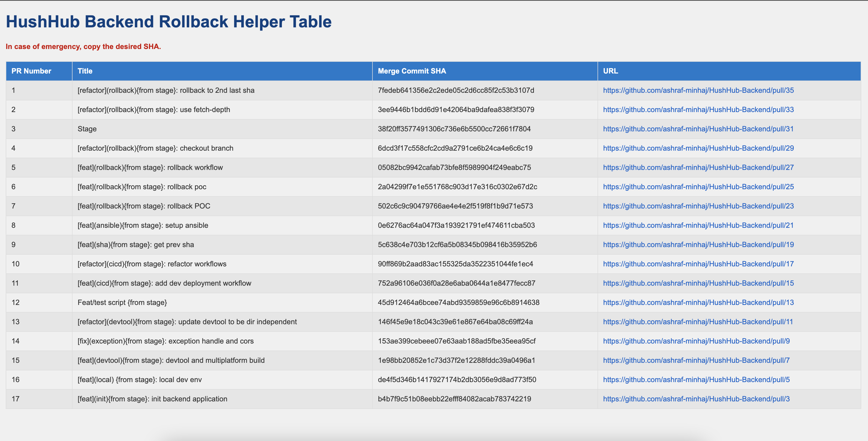Open the pull/35 GitHub link
Screen dimensions: 868x441
coord(698,90)
